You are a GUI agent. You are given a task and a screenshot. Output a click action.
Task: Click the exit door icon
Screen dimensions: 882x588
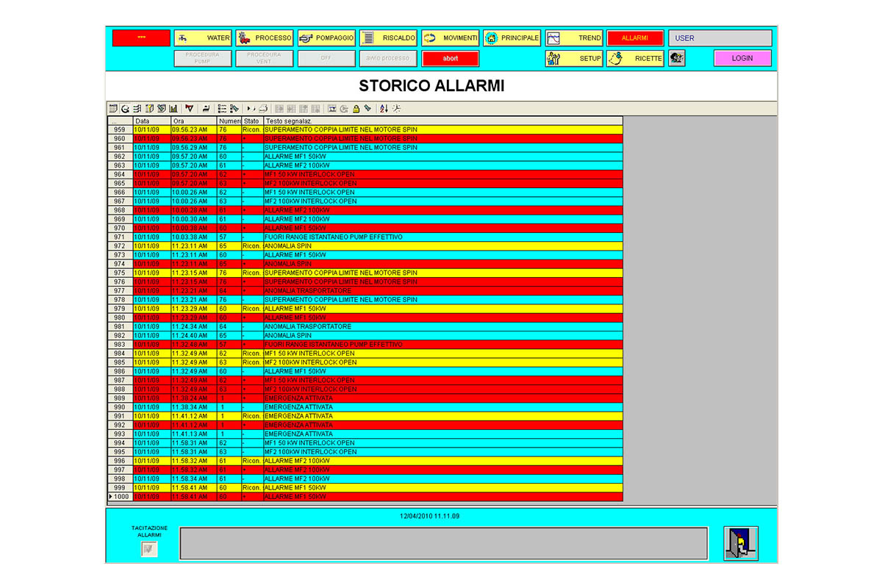coord(740,543)
